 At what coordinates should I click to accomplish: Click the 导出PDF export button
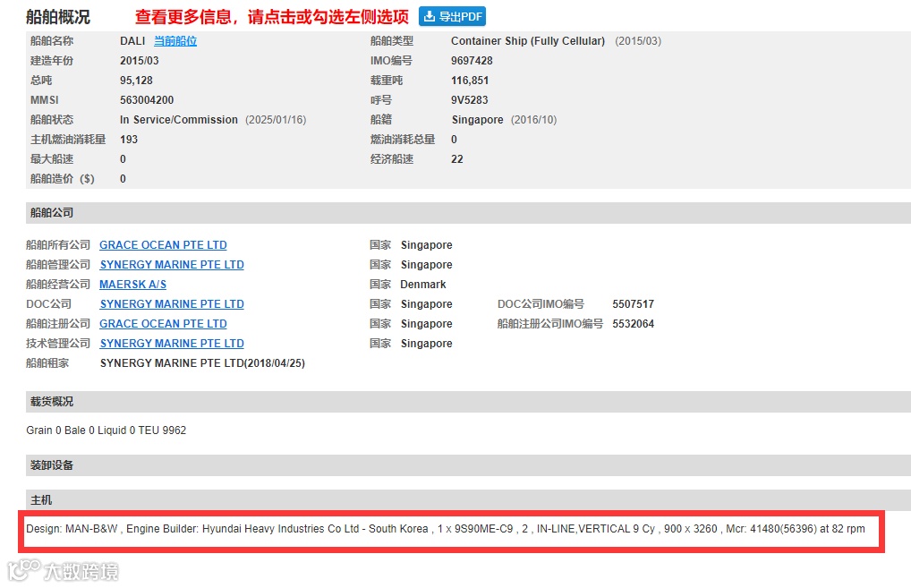[452, 16]
